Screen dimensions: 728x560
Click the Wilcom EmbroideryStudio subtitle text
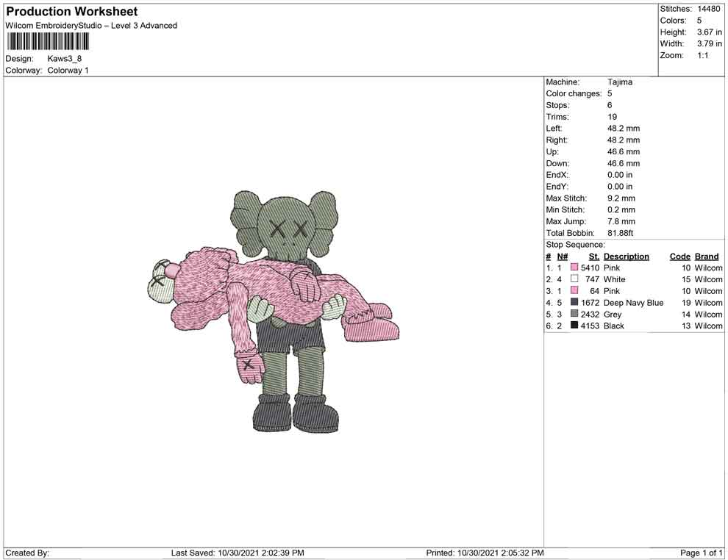[x=91, y=26]
